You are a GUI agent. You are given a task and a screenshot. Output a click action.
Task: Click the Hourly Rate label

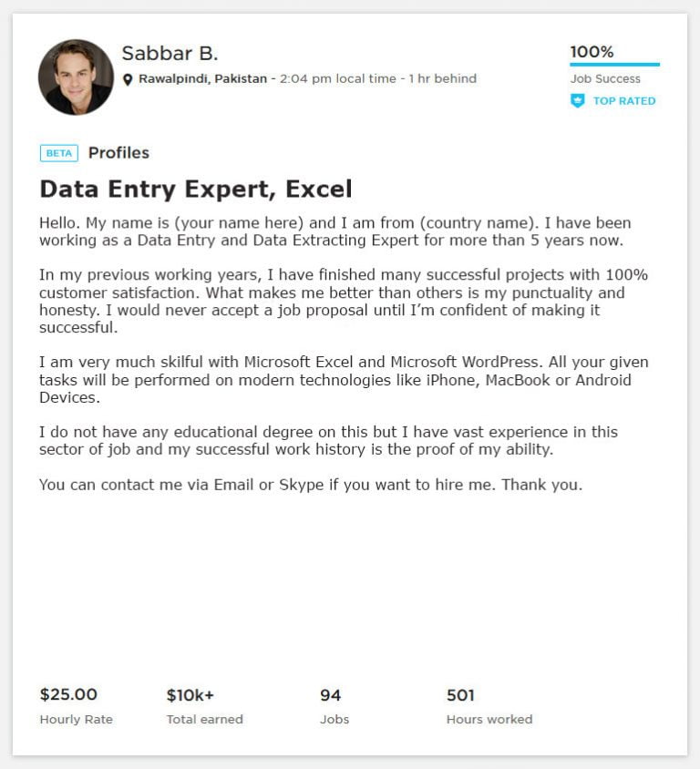pyautogui.click(x=75, y=720)
